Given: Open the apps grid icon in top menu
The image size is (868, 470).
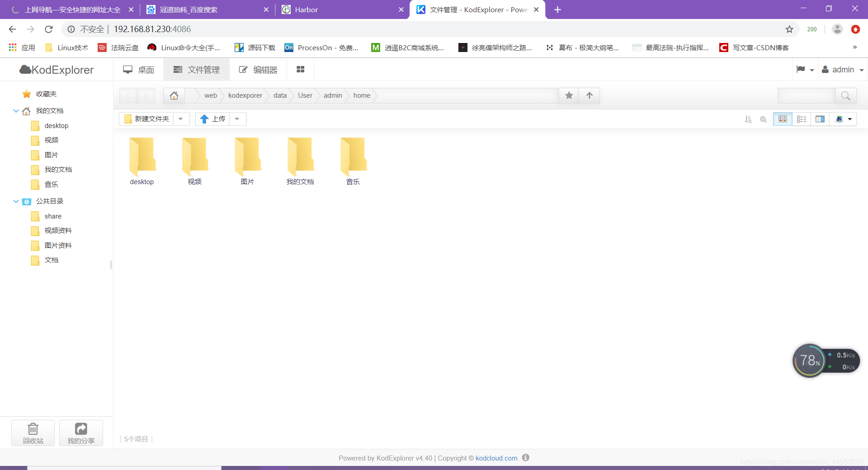Looking at the screenshot, I should coord(300,70).
